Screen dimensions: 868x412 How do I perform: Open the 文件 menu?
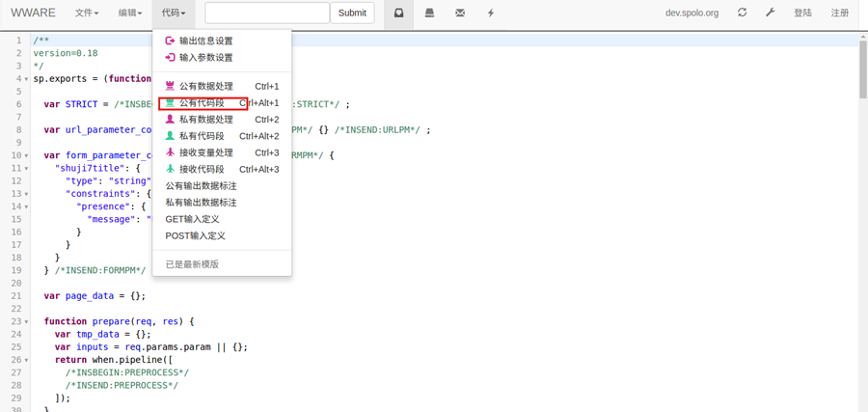(87, 13)
